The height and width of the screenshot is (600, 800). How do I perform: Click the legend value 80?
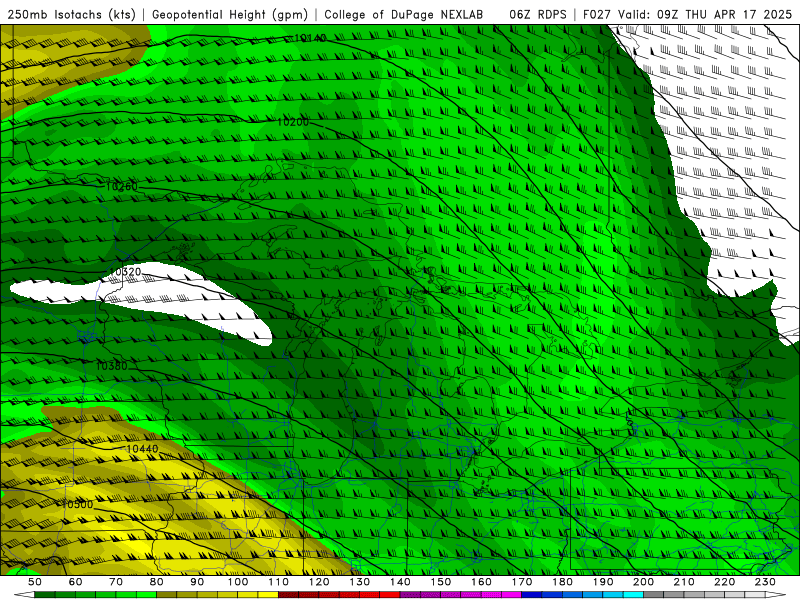click(x=157, y=582)
